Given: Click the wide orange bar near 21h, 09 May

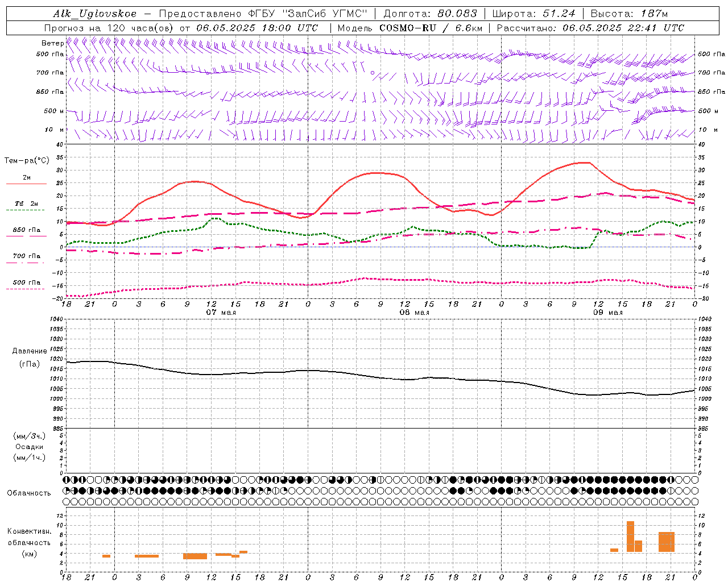Looking at the screenshot, I should [667, 542].
